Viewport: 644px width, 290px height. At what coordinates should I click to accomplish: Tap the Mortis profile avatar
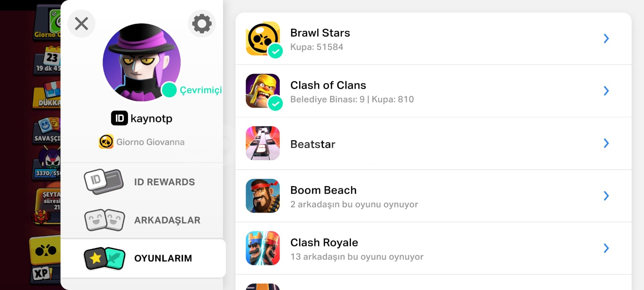coord(141,62)
